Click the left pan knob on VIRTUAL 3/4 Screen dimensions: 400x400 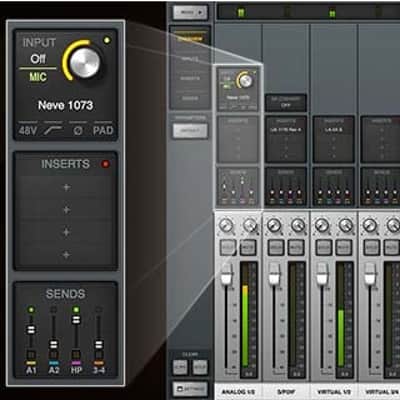[370, 226]
